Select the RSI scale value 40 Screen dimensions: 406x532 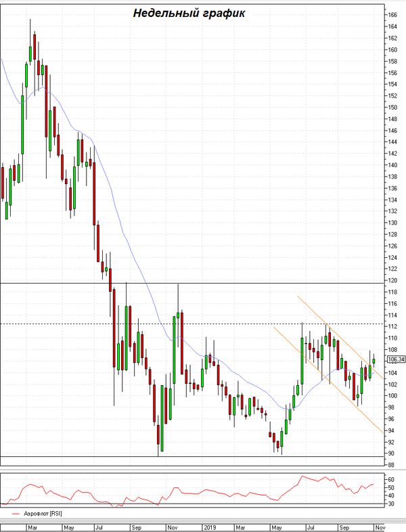[391, 495]
